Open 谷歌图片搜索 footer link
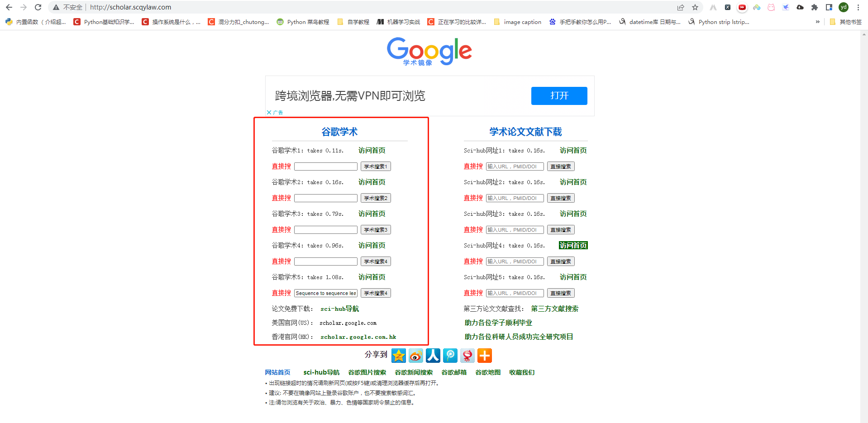This screenshot has width=868, height=423. click(x=367, y=373)
